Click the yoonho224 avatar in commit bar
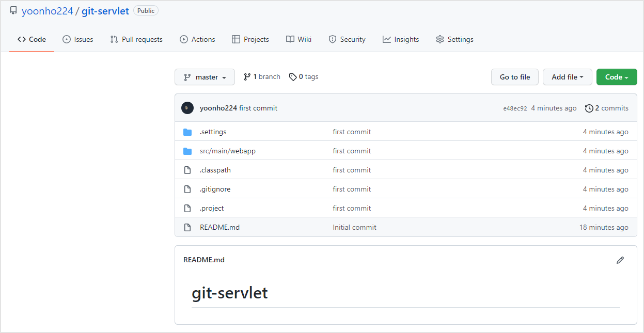This screenshot has width=644, height=333. point(187,108)
